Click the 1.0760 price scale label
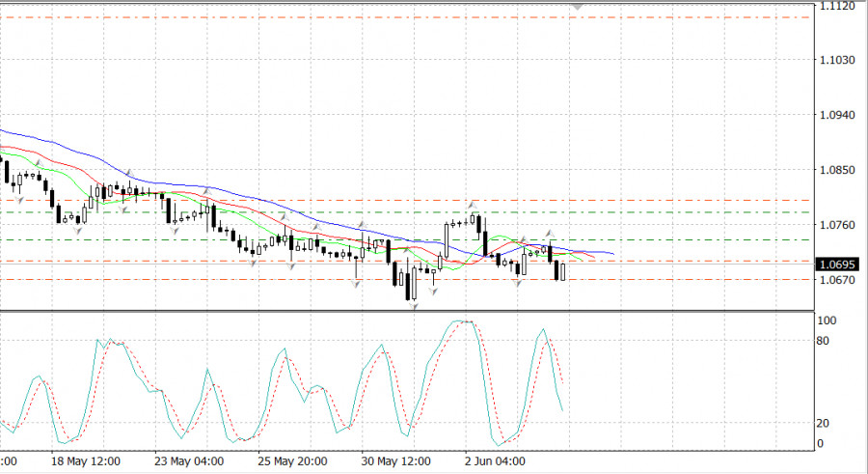Image resolution: width=868 pixels, height=474 pixels. click(x=834, y=225)
